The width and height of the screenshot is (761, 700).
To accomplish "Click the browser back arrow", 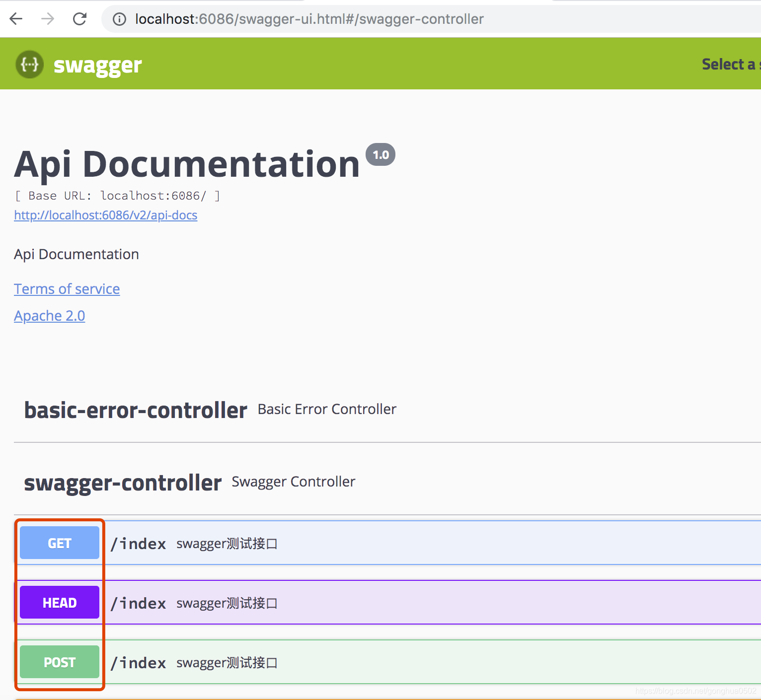I will (x=16, y=19).
